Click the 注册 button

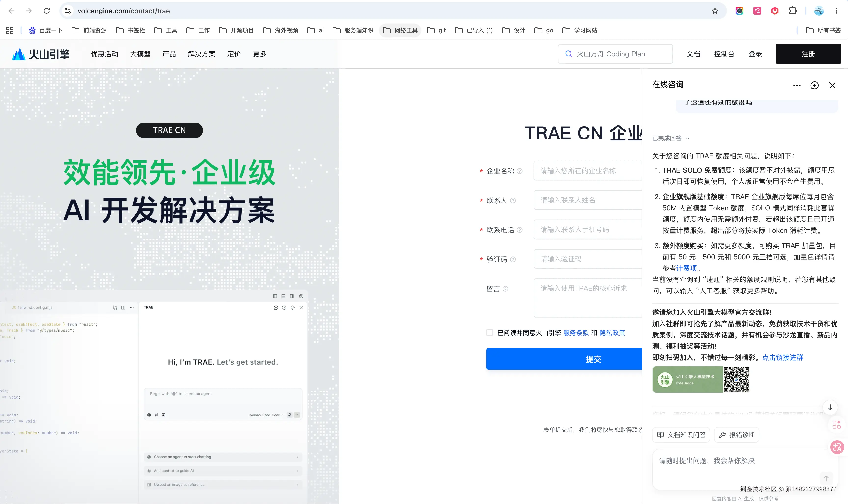pos(808,54)
